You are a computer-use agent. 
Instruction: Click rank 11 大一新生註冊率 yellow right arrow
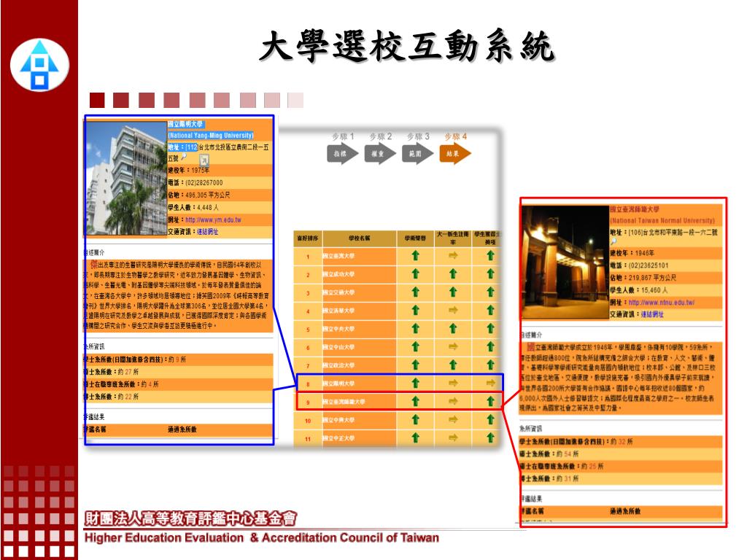pos(453,437)
